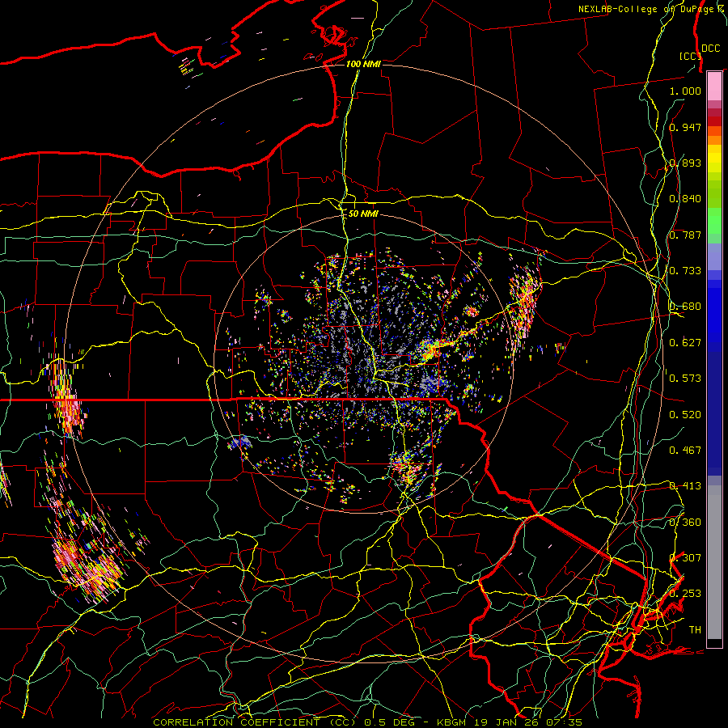Image resolution: width=728 pixels, height=728 pixels.
Task: Click the 0.5 DEG elevation text
Action: click(x=390, y=722)
